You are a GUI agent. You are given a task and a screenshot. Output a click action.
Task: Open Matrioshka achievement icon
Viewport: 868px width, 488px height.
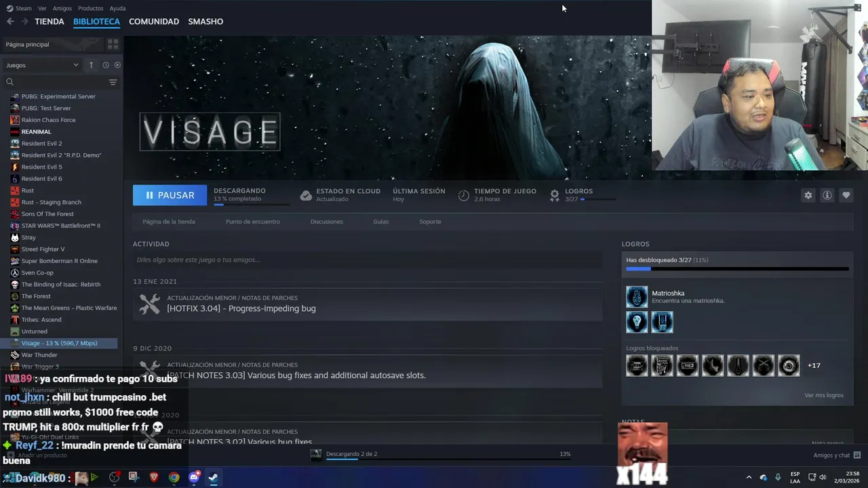(x=637, y=297)
